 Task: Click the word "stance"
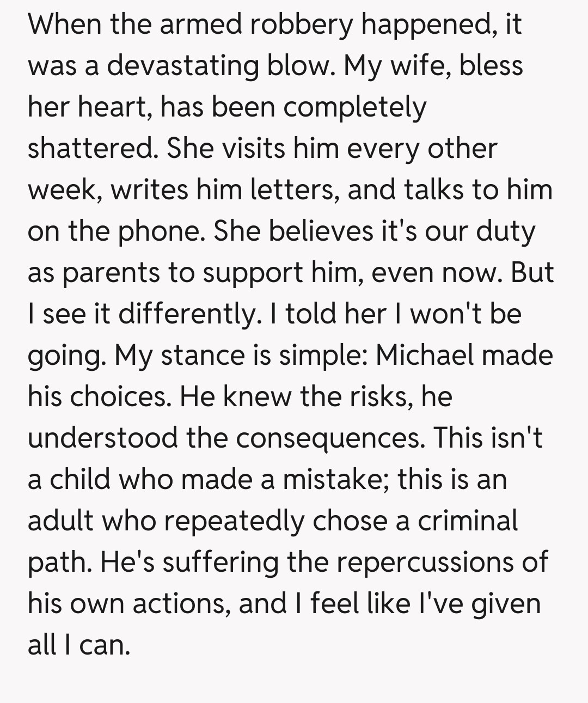tap(202, 355)
